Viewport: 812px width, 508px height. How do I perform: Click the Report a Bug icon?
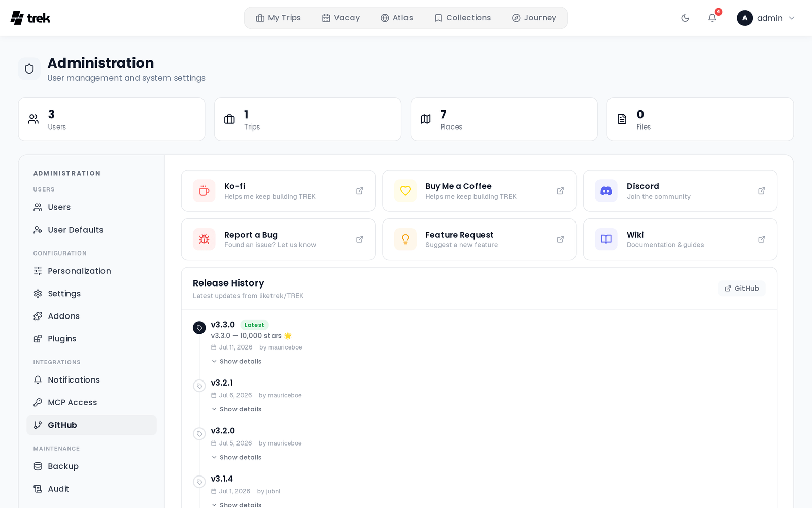click(x=204, y=239)
